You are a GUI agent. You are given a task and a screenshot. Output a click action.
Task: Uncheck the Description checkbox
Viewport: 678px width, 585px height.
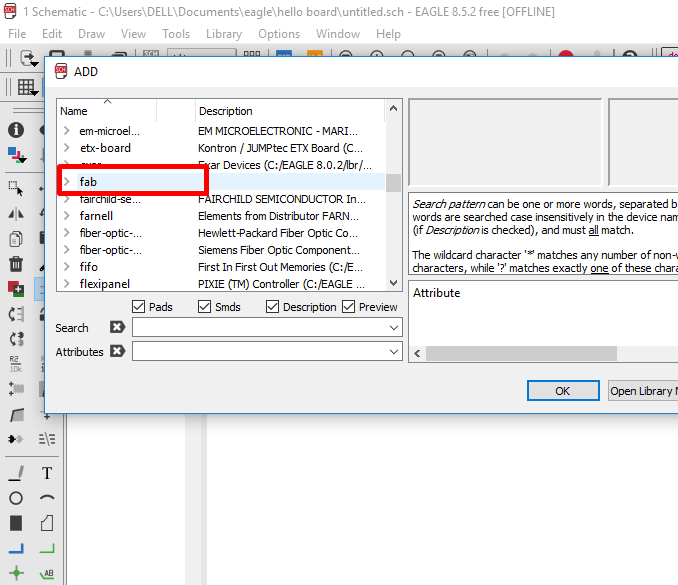pyautogui.click(x=272, y=307)
